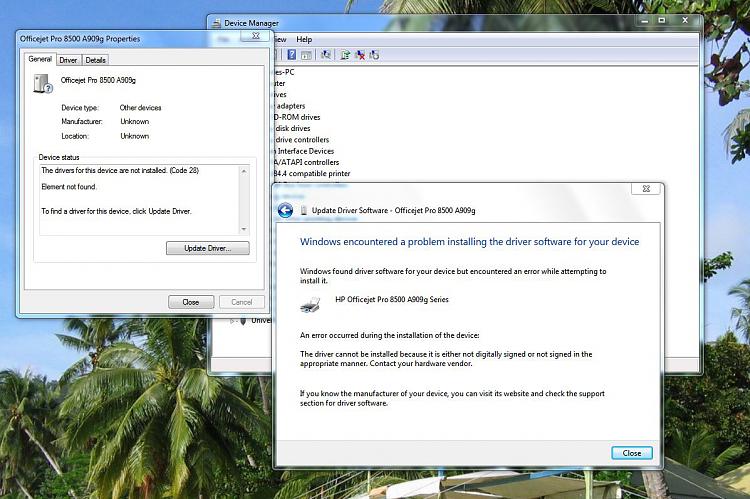
Task: Select the 'adapters' tree entry in Device Manager
Action: 290,106
